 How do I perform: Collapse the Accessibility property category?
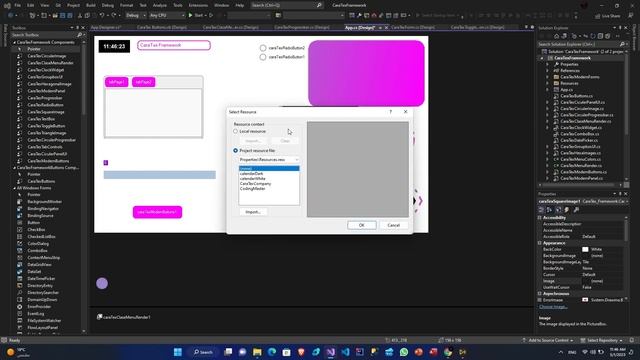click(540, 218)
